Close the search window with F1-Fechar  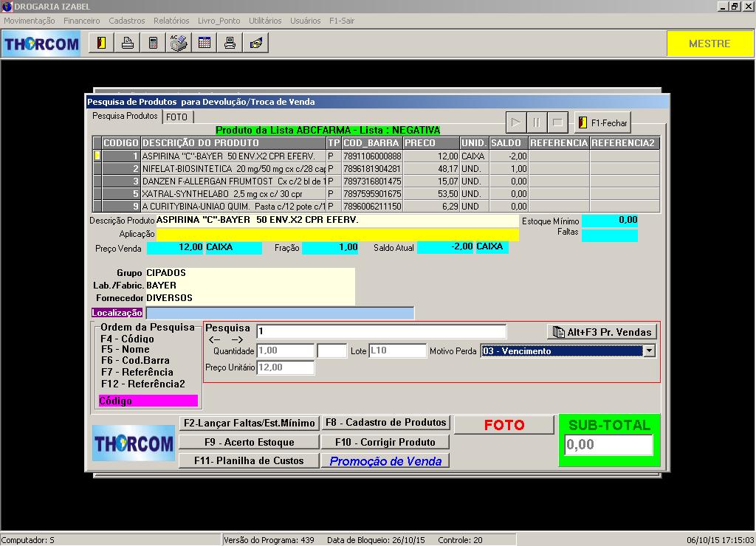(x=602, y=123)
